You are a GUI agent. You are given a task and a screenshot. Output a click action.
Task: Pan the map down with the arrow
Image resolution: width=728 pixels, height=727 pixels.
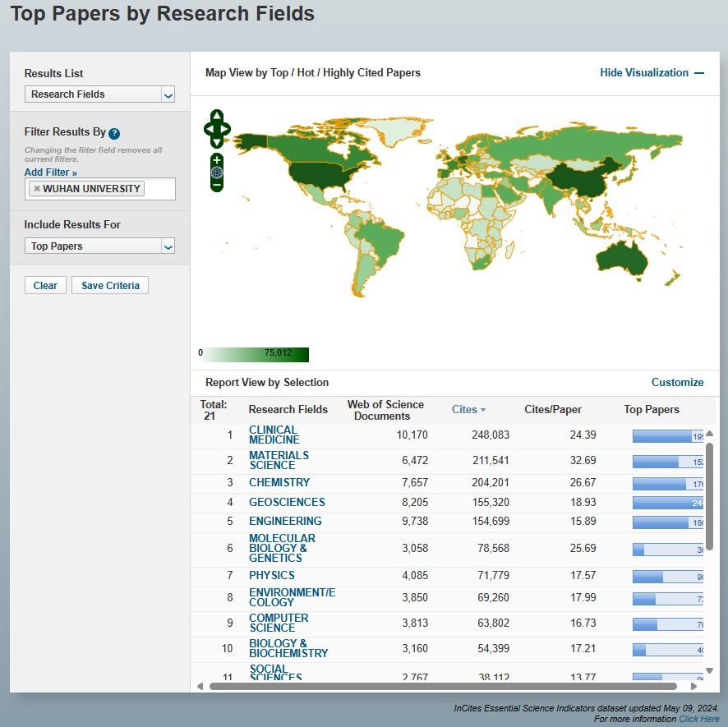pyautogui.click(x=217, y=142)
